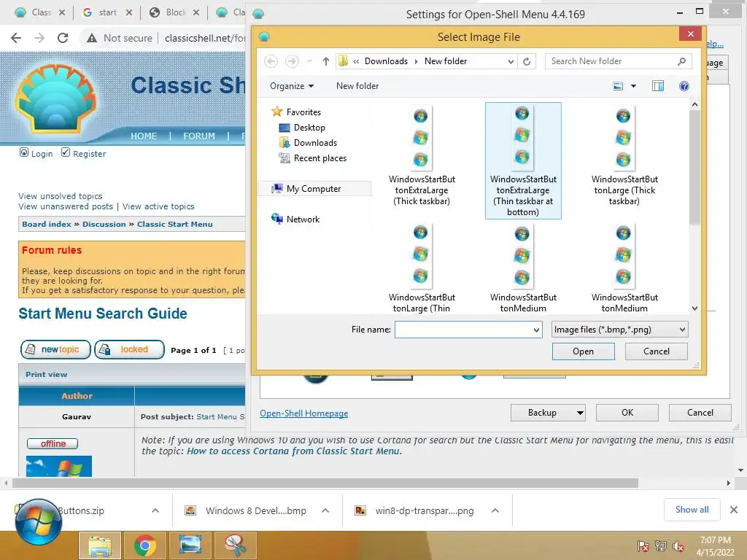Open the picture viewer taskbar icon
Image resolution: width=747 pixels, height=560 pixels.
(x=190, y=545)
